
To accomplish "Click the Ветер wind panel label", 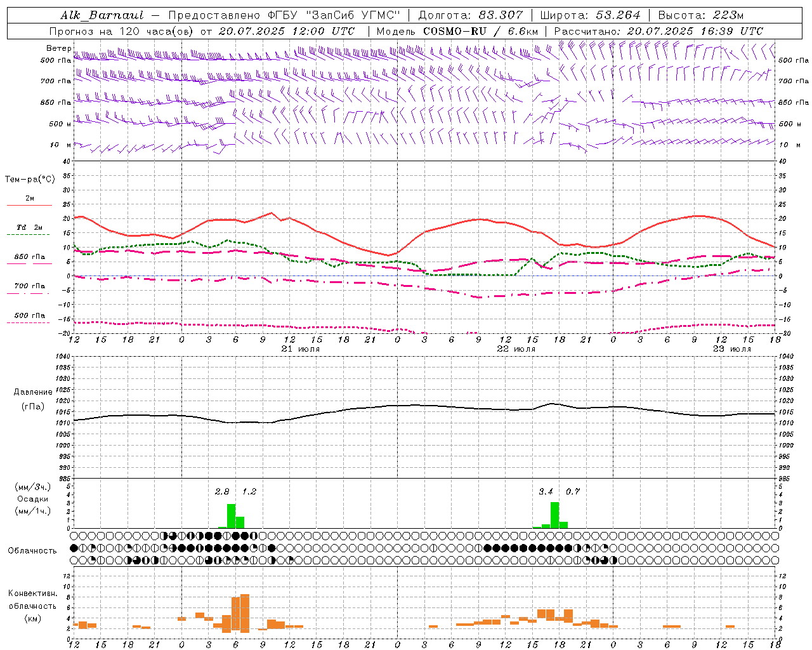I will [58, 48].
